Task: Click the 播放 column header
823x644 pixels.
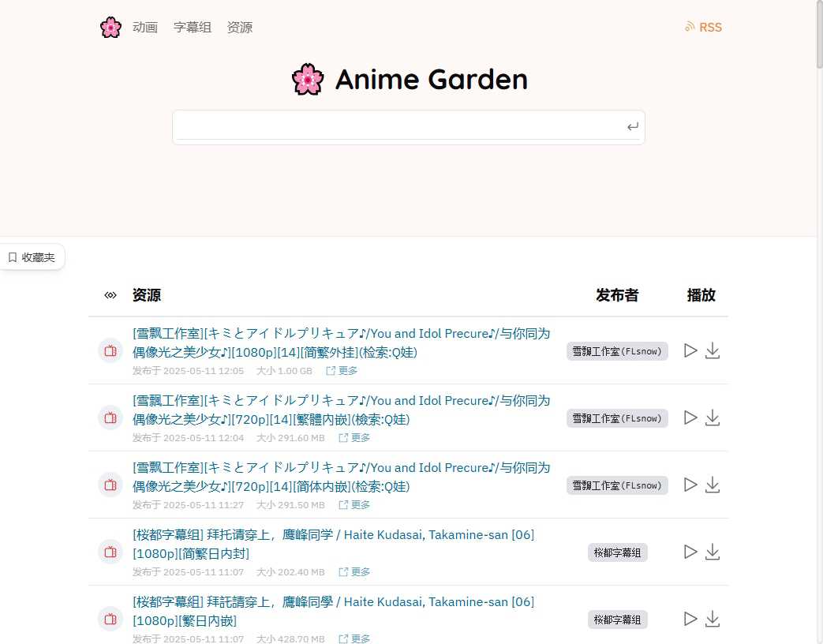Action: [701, 295]
